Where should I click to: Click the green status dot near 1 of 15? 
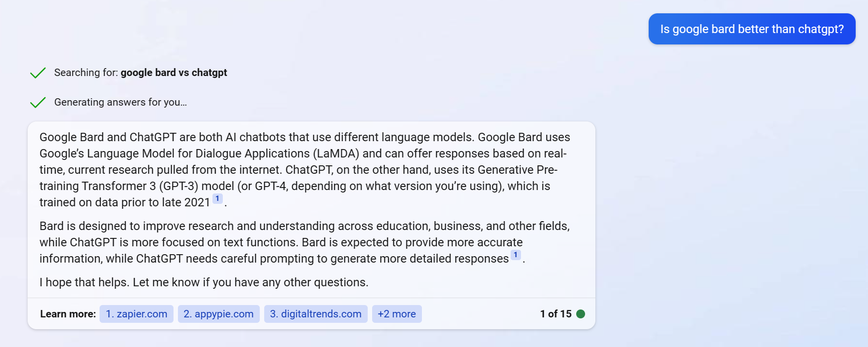point(581,314)
